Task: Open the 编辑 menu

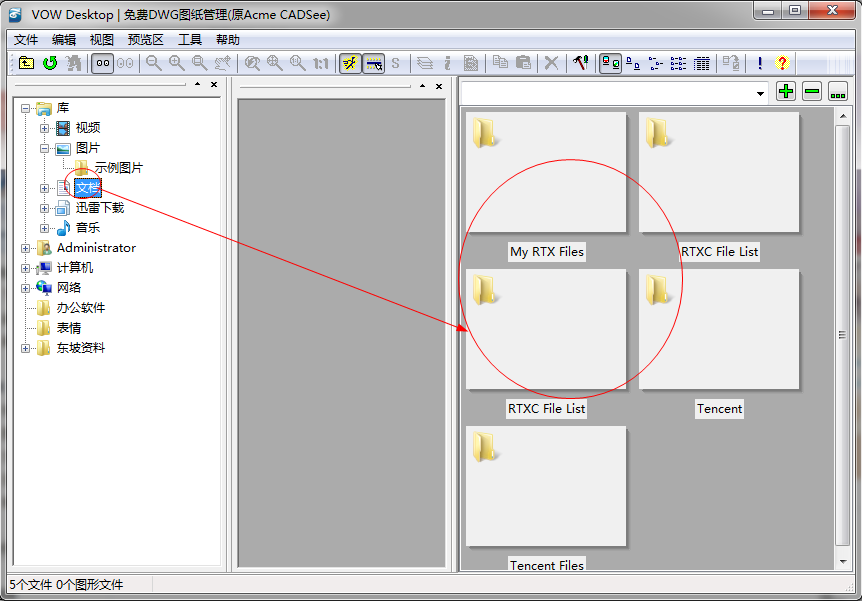Action: click(x=64, y=40)
